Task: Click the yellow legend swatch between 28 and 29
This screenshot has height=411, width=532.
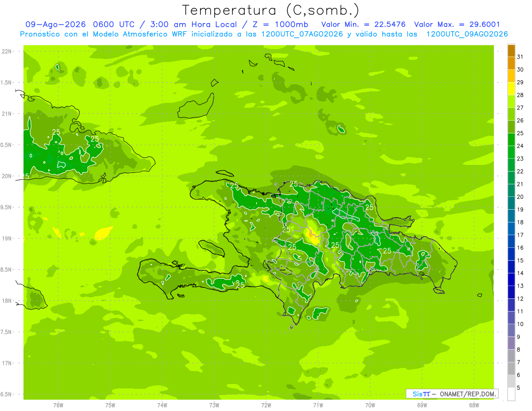Action: pos(511,89)
